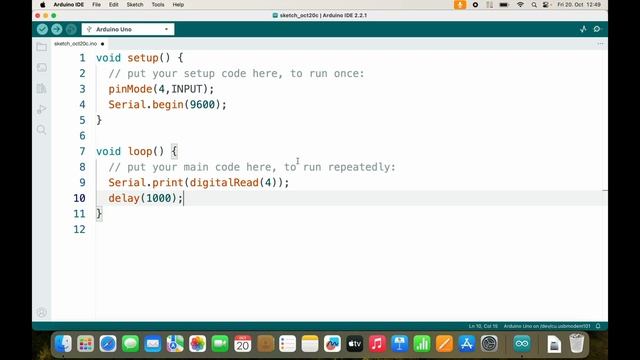Open the editor tab overflow menu

[x=600, y=44]
